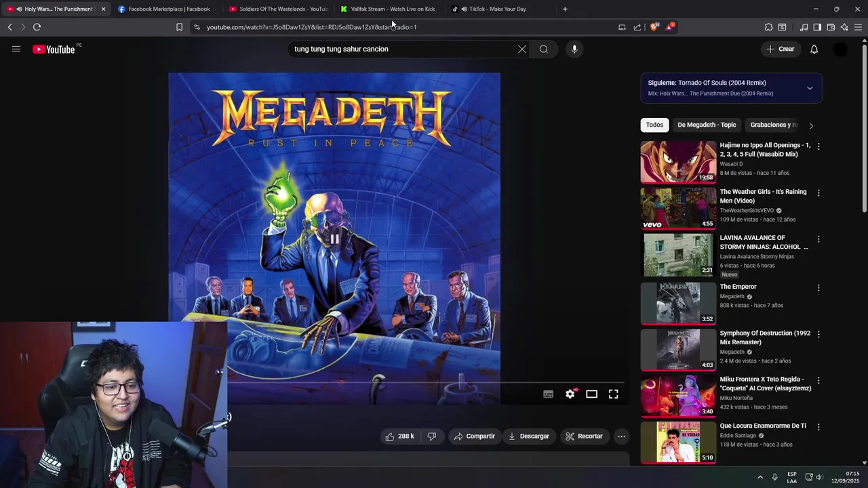Open options menu for Miku Frontera video

(818, 381)
